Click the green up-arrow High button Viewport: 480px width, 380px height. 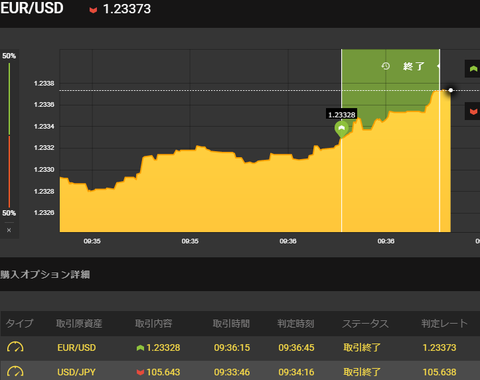click(473, 69)
